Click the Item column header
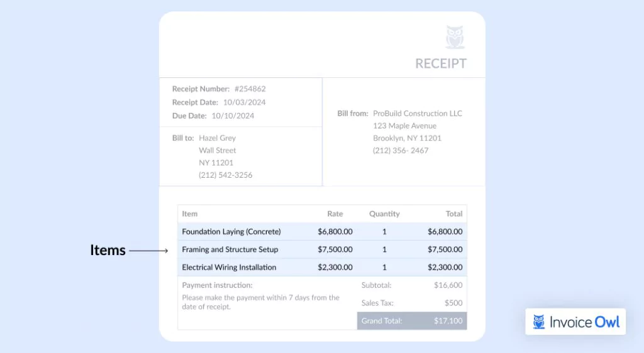 pyautogui.click(x=190, y=214)
